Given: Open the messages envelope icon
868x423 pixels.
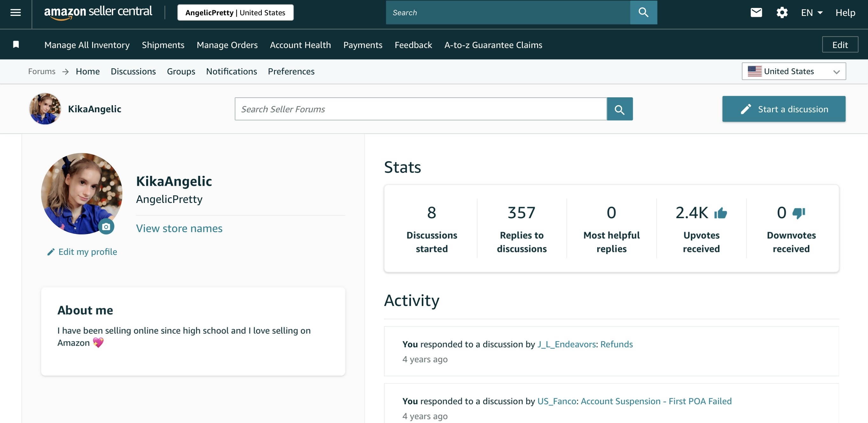Looking at the screenshot, I should coord(756,12).
